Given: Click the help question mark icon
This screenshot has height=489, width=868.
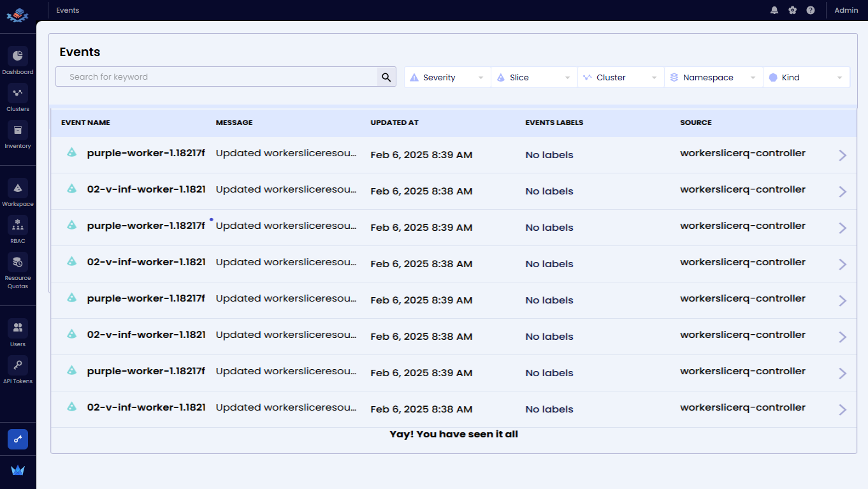Looking at the screenshot, I should click(810, 10).
